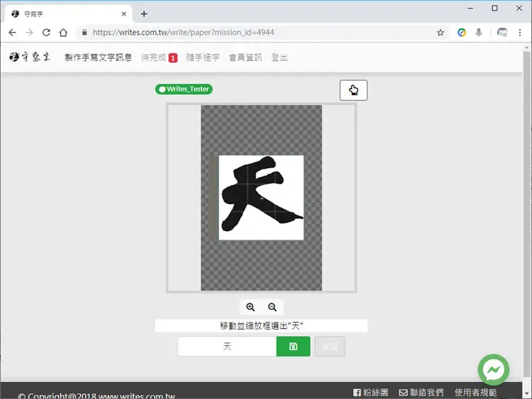Click 登出 to log out
Screen dimensions: 532x399
(279, 57)
